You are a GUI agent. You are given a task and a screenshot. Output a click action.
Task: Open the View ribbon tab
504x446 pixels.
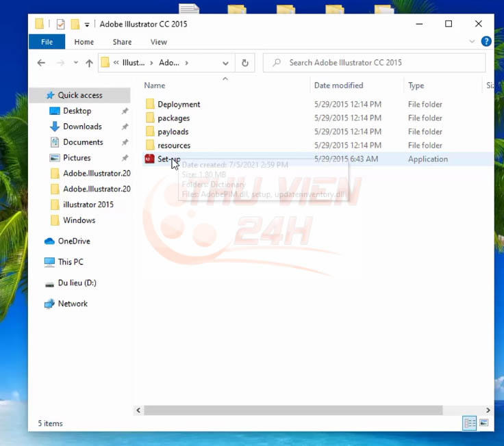[159, 42]
